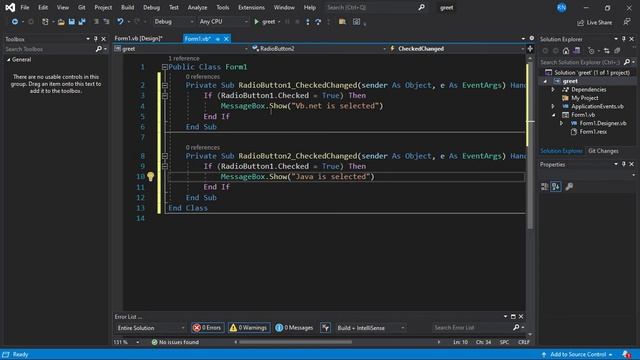Click the Pending Changes Filter icon
Screen dimensions: 640x360
[591, 51]
